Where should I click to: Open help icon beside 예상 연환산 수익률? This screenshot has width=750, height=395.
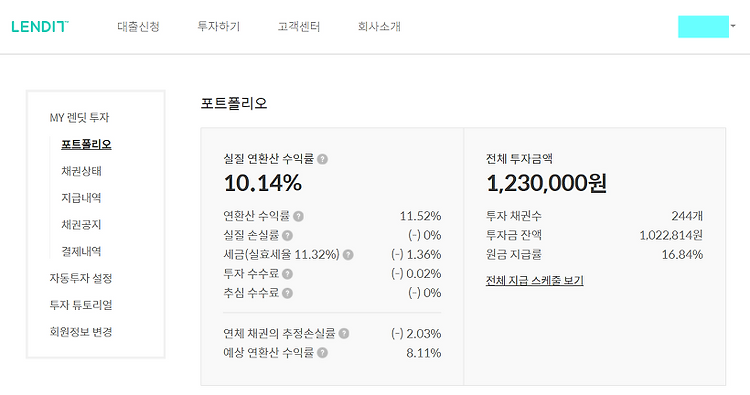tap(323, 353)
